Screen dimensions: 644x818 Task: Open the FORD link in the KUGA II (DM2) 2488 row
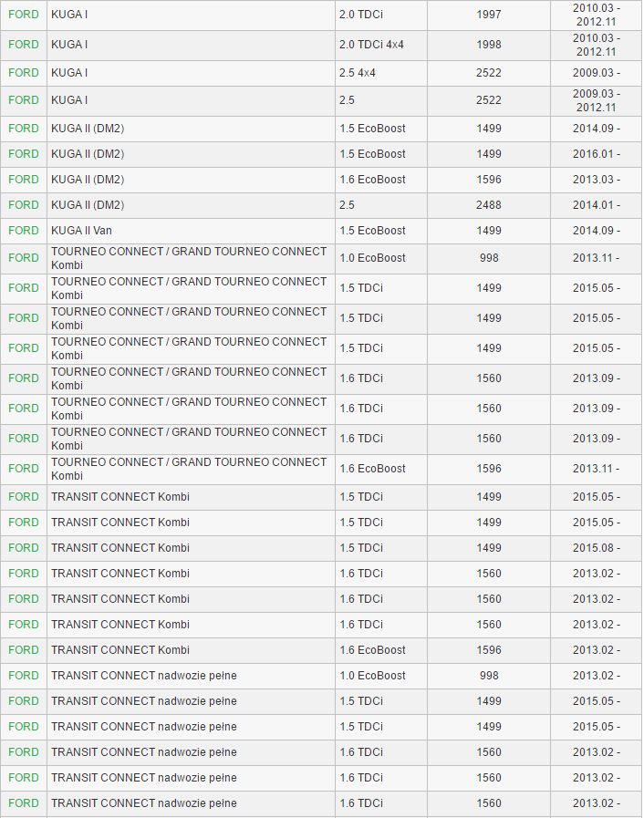click(24, 205)
